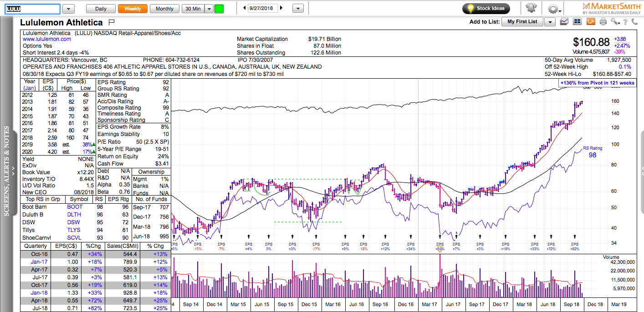Open the SCVL symbol link
The height and width of the screenshot is (312, 644).
pyautogui.click(x=75, y=238)
